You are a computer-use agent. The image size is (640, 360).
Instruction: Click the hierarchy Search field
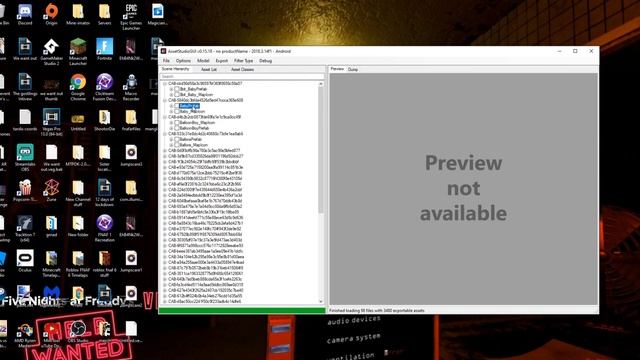(242, 76)
